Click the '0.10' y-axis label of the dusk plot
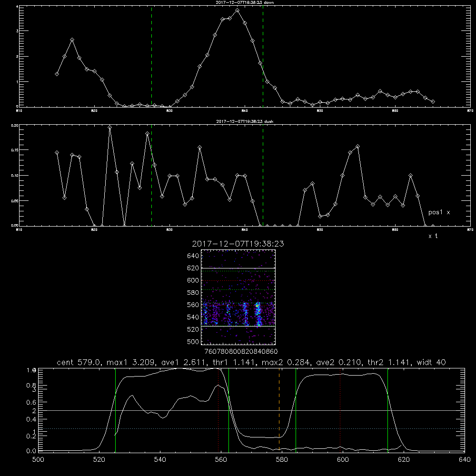The image size is (476, 476). (15, 176)
